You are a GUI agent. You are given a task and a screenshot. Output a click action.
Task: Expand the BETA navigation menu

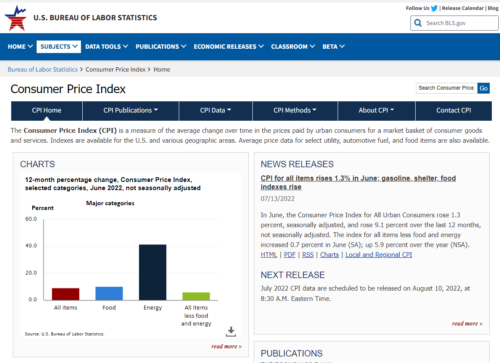333,46
